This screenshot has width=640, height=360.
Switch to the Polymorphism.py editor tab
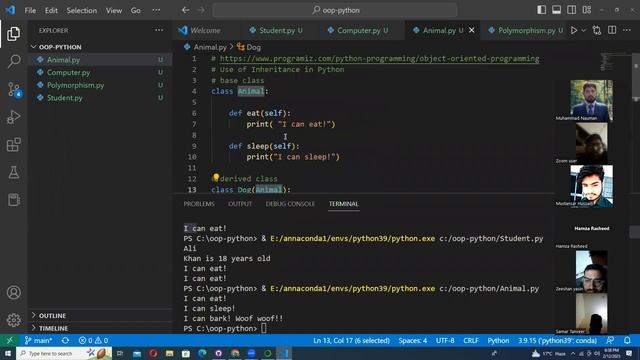(x=527, y=30)
